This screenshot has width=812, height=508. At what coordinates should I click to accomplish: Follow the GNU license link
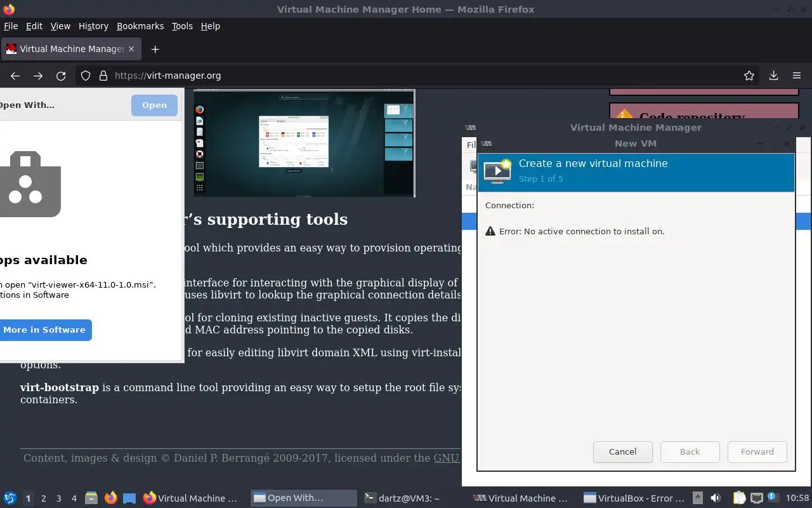(447, 458)
